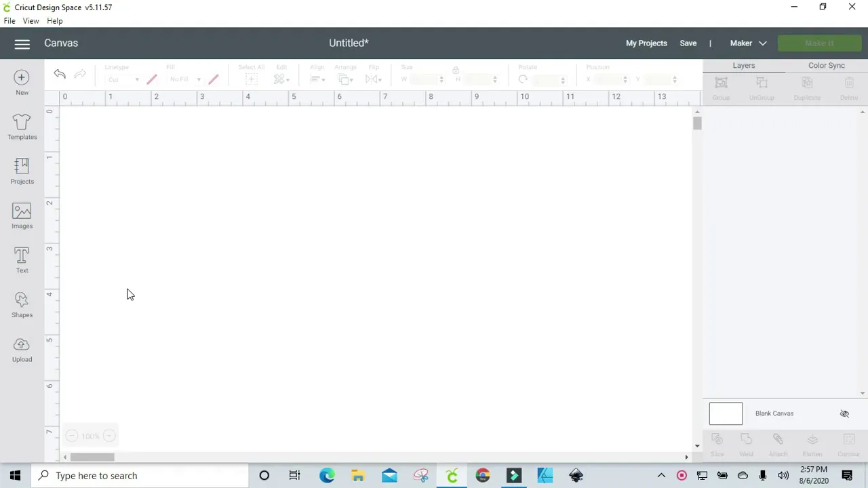Viewport: 868px width, 488px height.
Task: Click the Undo arrow
Action: (x=60, y=74)
